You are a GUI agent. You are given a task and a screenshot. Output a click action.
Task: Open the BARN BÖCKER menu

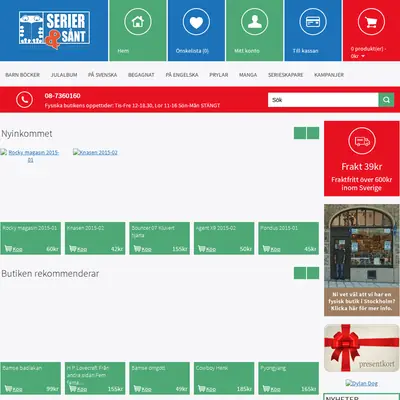pos(22,75)
